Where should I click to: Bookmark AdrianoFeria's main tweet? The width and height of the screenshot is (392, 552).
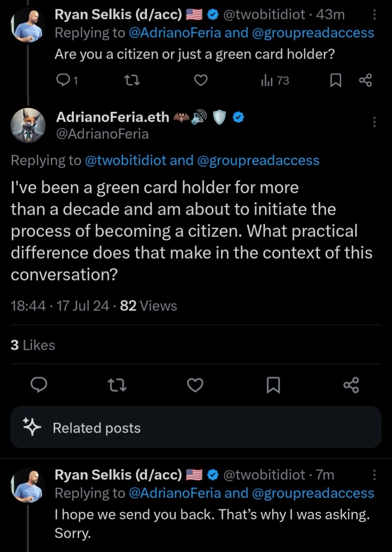(x=273, y=386)
